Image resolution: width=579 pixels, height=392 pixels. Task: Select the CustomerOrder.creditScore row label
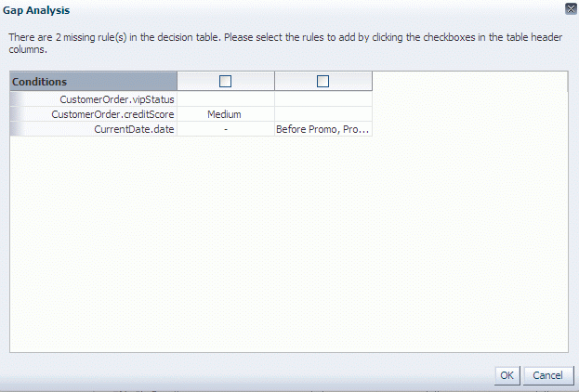112,114
